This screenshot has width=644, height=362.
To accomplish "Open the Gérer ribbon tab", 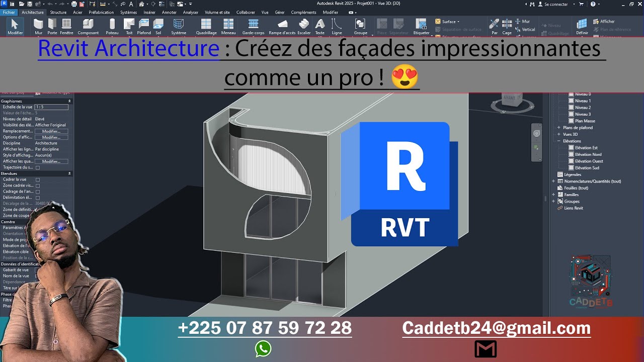I will (x=280, y=12).
